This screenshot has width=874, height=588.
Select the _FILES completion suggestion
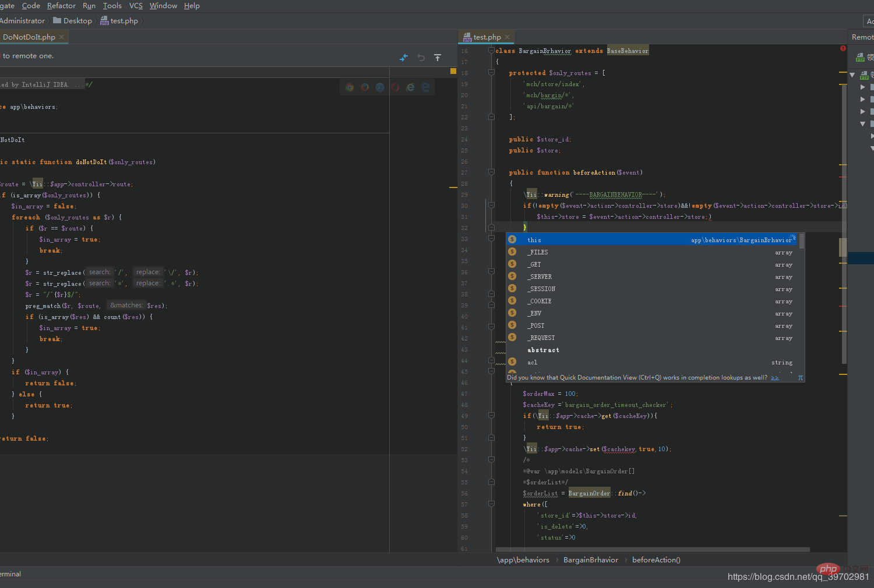click(x=652, y=252)
